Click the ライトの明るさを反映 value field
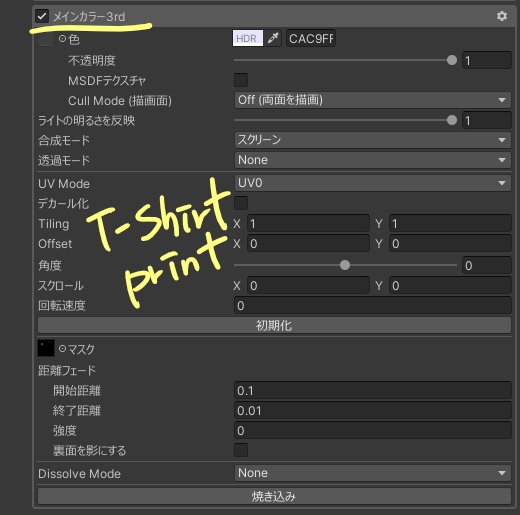Image resolution: width=520 pixels, height=515 pixels. pyautogui.click(x=487, y=120)
